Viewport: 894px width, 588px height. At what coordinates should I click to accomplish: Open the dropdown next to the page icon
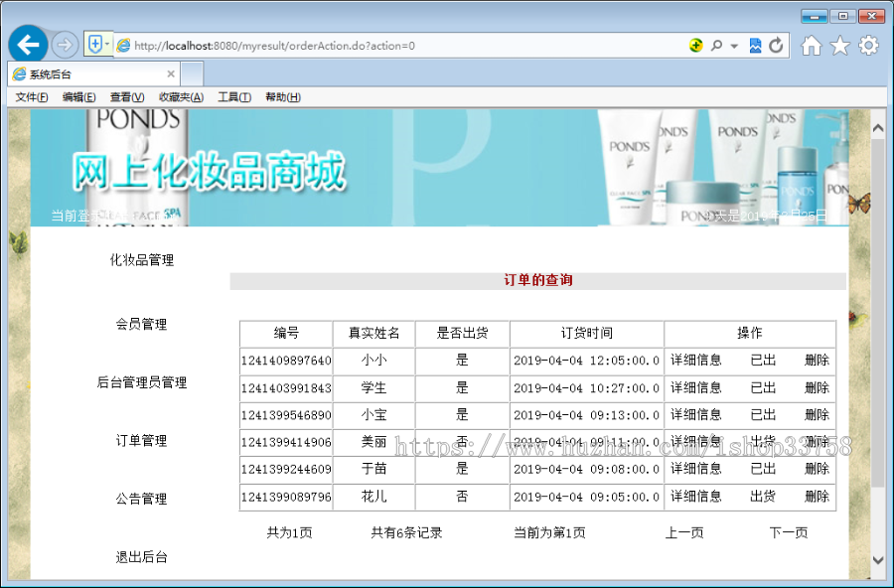coord(106,45)
